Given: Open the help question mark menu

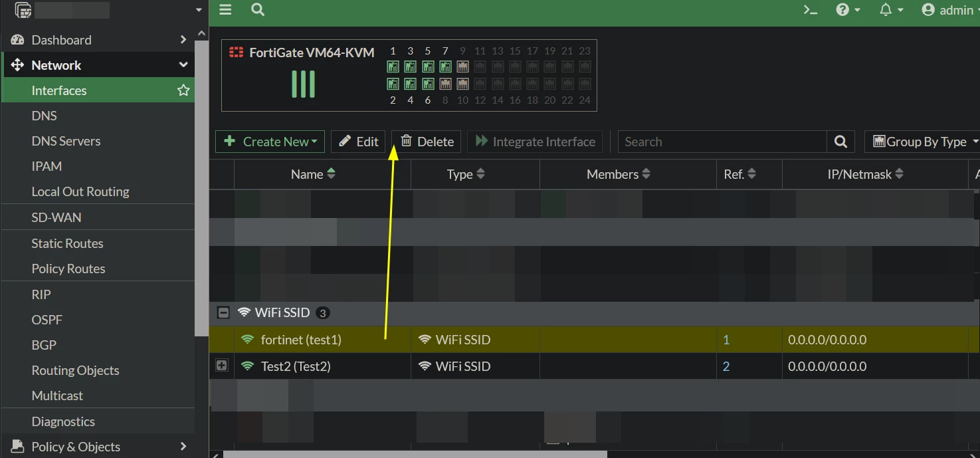Looking at the screenshot, I should point(848,10).
